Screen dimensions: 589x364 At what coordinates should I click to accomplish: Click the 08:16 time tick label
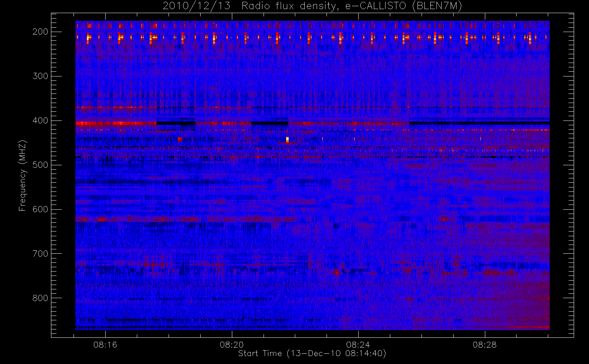point(105,344)
